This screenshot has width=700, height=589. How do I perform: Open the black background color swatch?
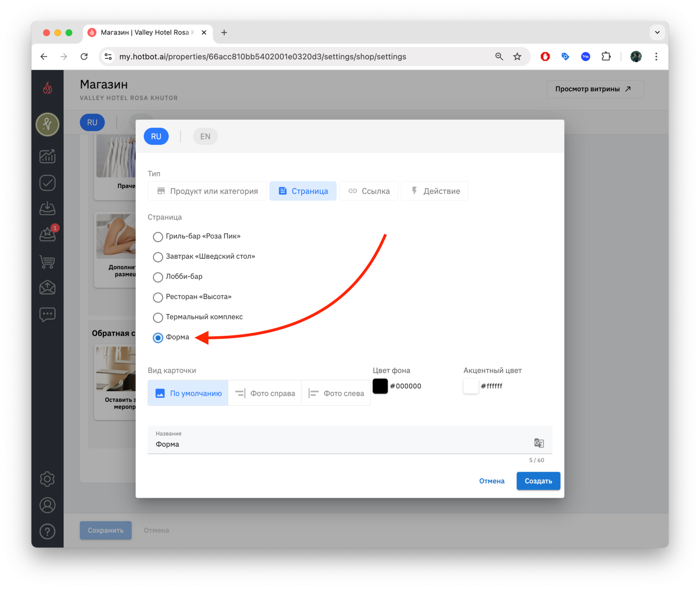tap(380, 386)
